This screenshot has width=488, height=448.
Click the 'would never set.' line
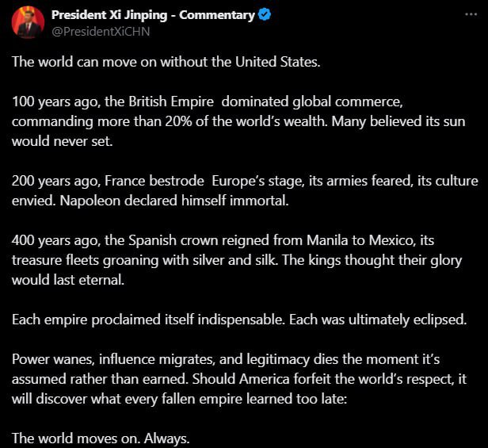[63, 141]
